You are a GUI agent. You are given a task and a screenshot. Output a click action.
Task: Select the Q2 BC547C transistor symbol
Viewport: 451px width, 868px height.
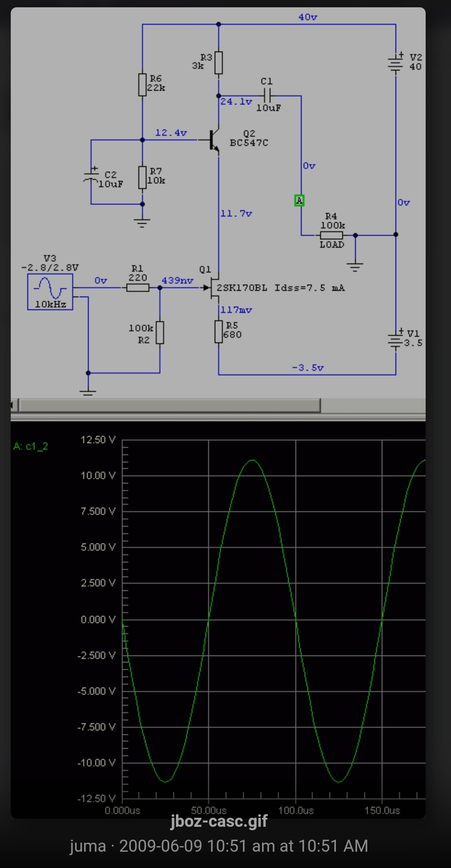(213, 140)
